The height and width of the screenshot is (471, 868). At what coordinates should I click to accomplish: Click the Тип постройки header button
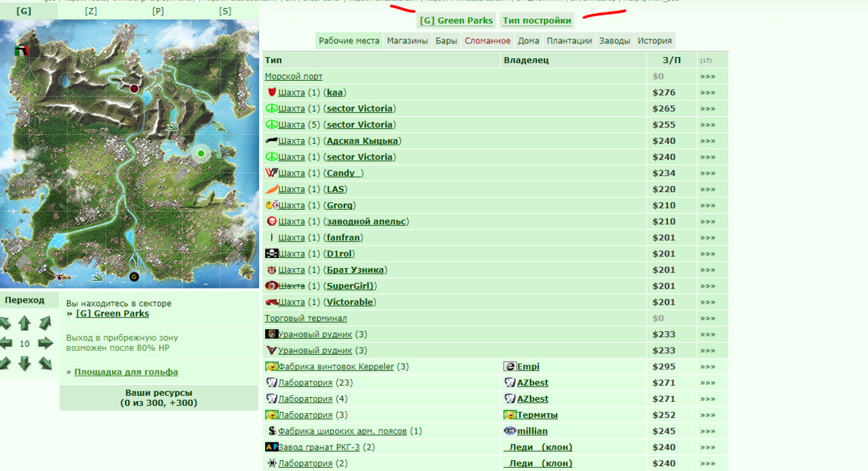(537, 20)
